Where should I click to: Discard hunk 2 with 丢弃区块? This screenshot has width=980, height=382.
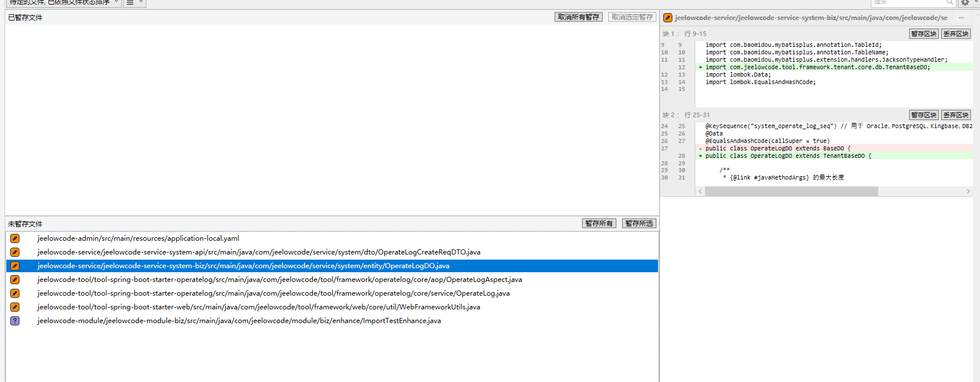(955, 115)
